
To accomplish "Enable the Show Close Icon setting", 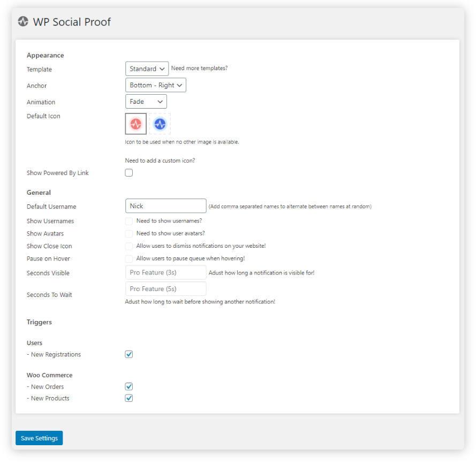I will pyautogui.click(x=129, y=246).
